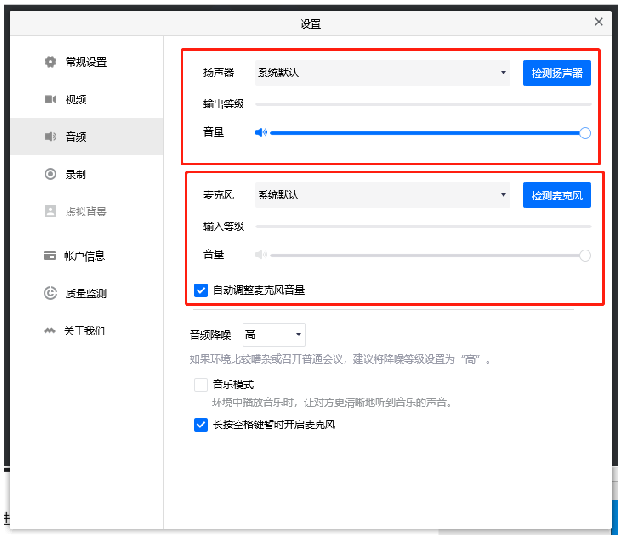The height and width of the screenshot is (538, 622).
Task: Click the camera icon next to 视频
Action: click(50, 99)
